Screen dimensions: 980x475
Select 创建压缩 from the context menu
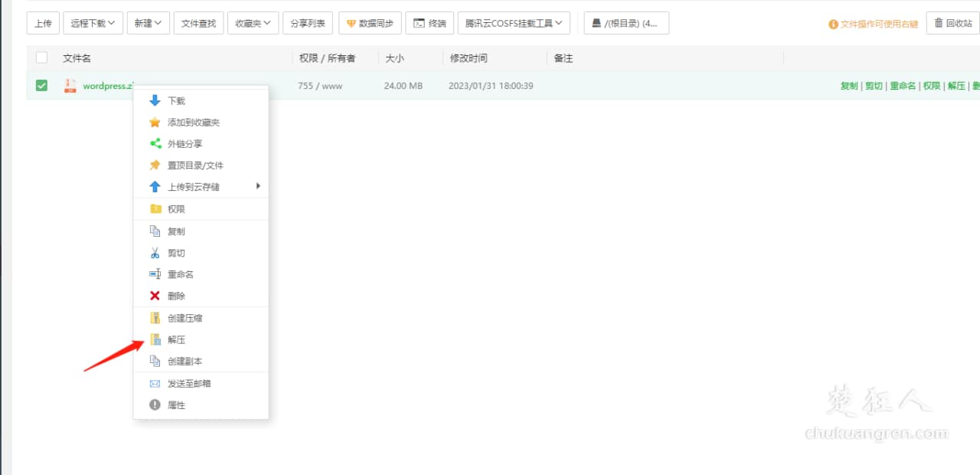click(185, 318)
